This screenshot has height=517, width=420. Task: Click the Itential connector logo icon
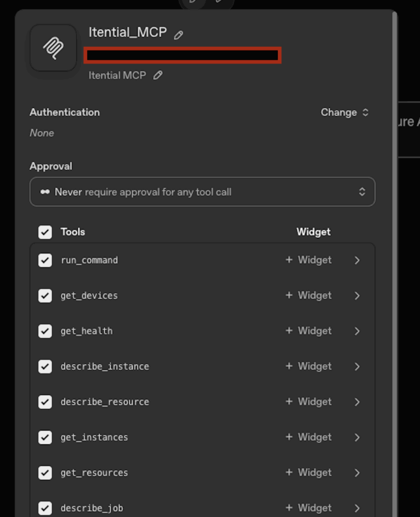(x=52, y=47)
